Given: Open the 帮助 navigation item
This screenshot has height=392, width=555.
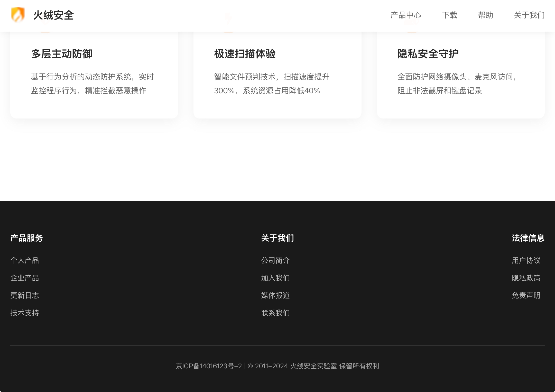Looking at the screenshot, I should pyautogui.click(x=485, y=15).
